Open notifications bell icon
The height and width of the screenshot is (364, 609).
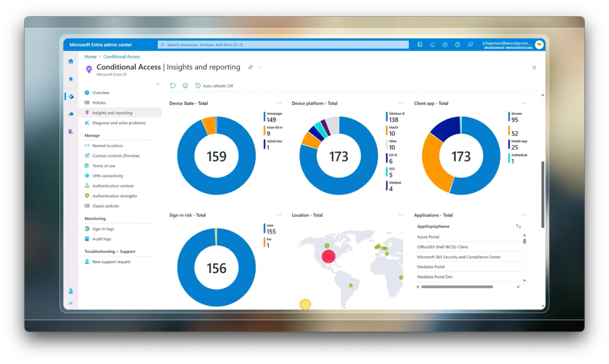[x=432, y=45]
